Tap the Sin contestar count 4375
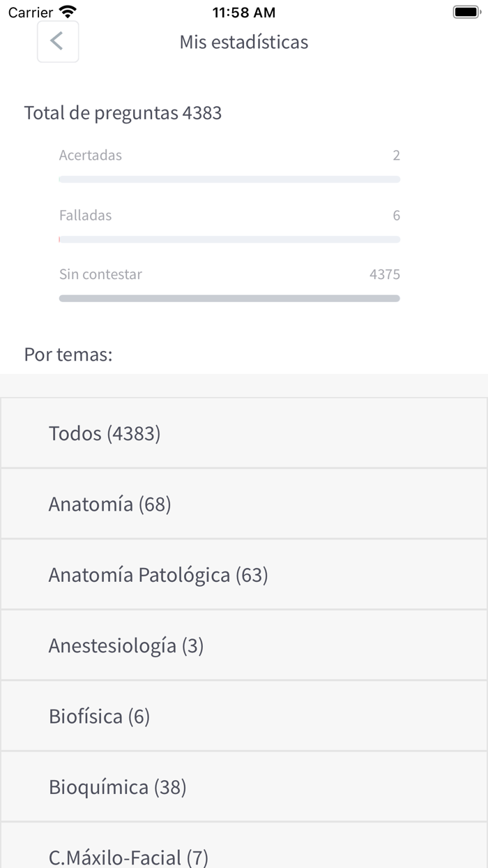488x868 pixels. point(386,274)
